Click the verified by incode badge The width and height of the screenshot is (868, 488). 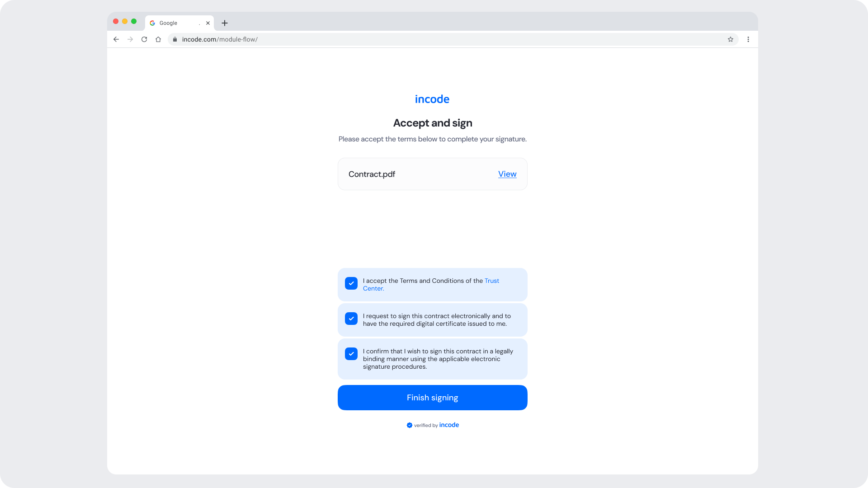pyautogui.click(x=433, y=425)
